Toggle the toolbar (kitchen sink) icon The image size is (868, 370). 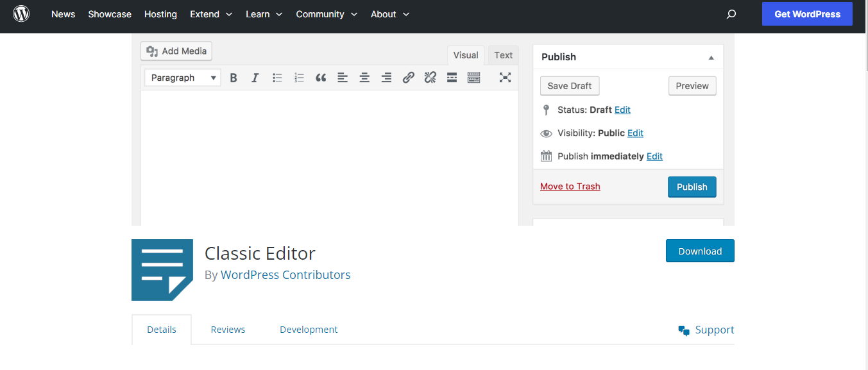click(473, 78)
